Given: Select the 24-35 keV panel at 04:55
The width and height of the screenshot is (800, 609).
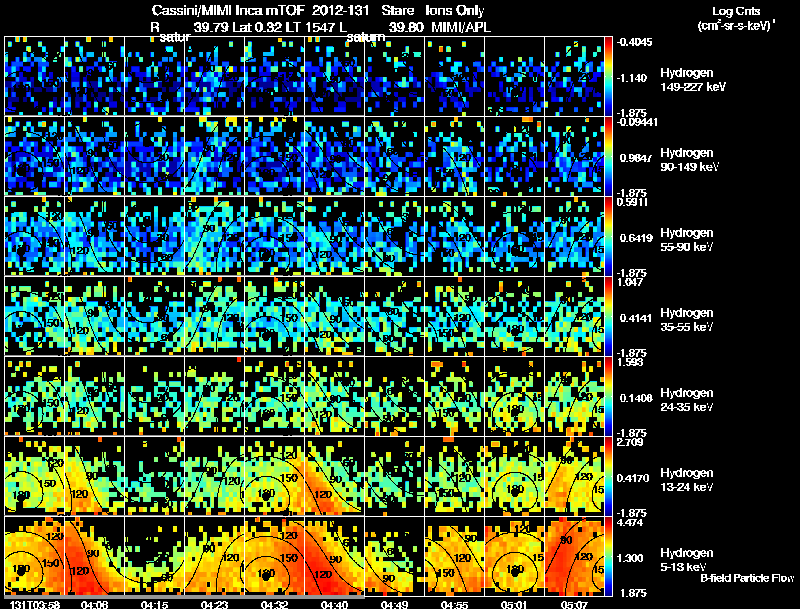Looking at the screenshot, I should 455,396.
